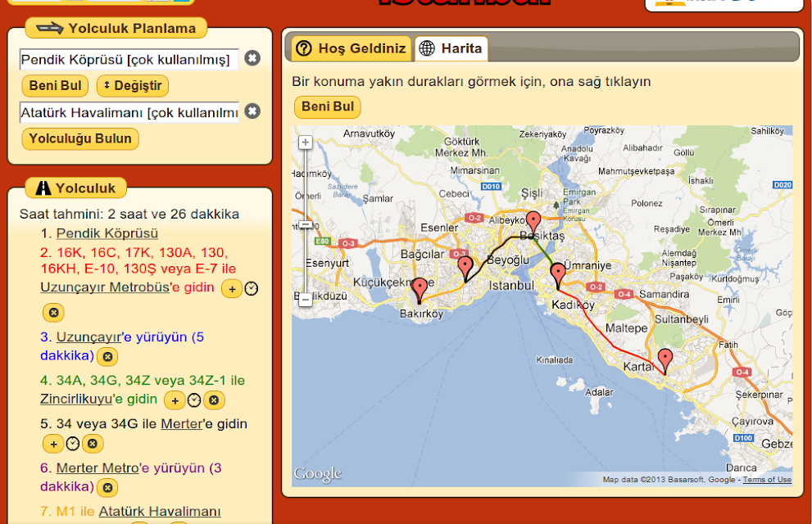Open the Uzunçayır Metrobüs link

[105, 287]
